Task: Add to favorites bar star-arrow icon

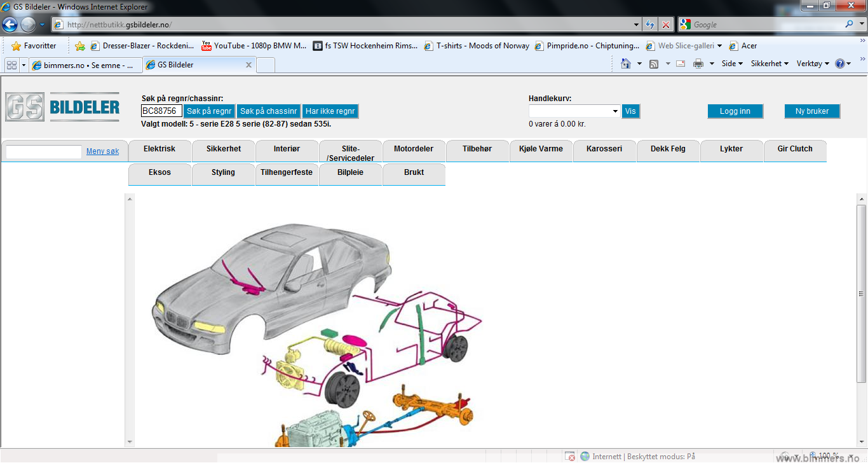Action: [x=80, y=46]
